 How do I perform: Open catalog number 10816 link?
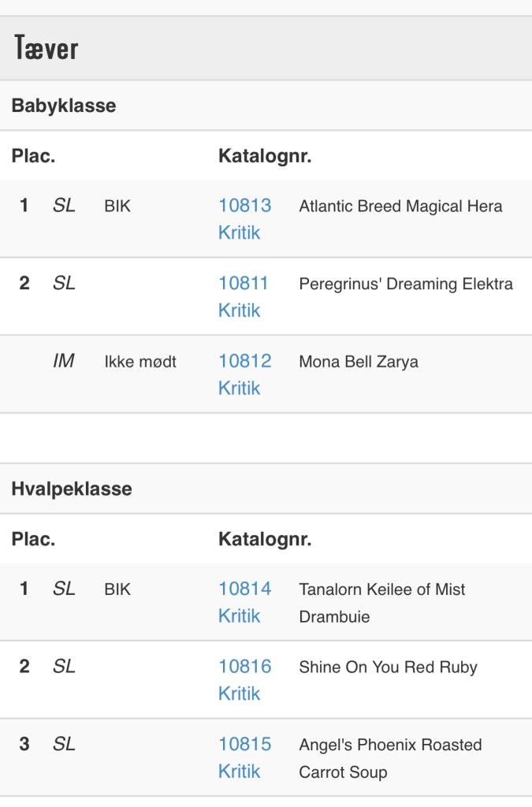[x=244, y=667]
